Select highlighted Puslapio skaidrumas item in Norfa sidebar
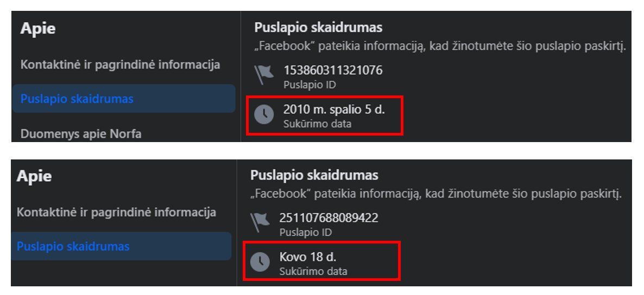The width and height of the screenshot is (644, 295). [124, 99]
